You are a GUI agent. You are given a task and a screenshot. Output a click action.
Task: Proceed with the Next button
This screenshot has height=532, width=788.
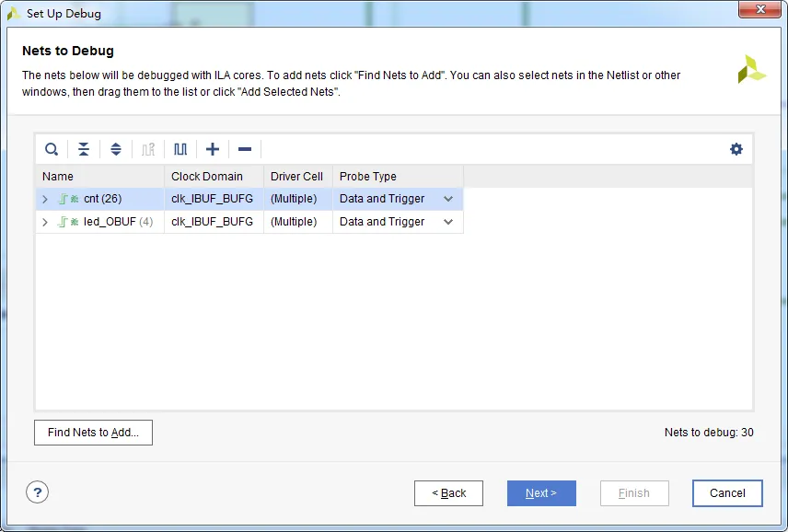tap(541, 493)
